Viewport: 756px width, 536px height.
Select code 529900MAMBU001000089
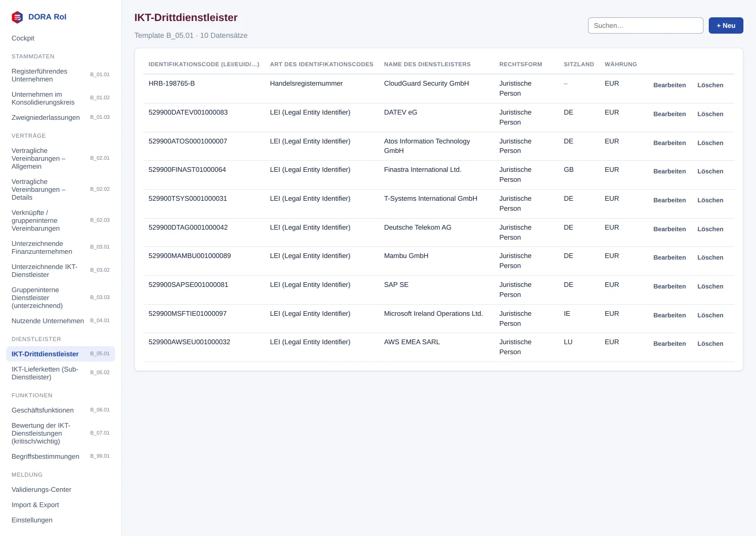point(190,256)
